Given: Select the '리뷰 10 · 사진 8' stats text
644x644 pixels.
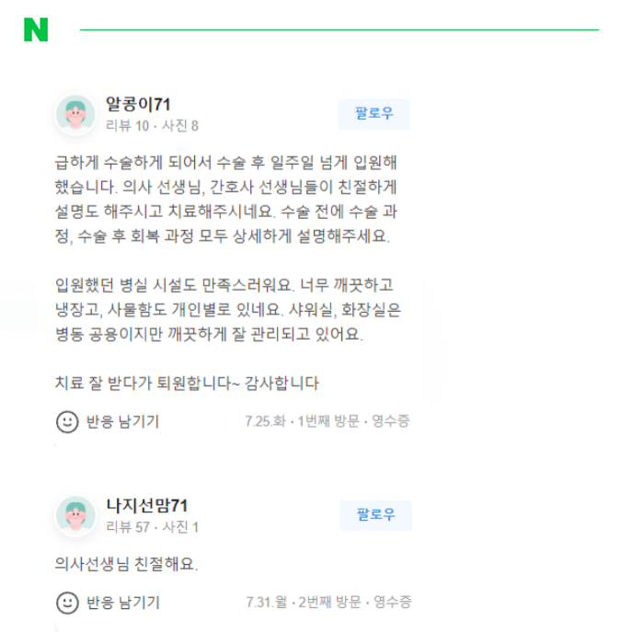Looking at the screenshot, I should [x=152, y=126].
